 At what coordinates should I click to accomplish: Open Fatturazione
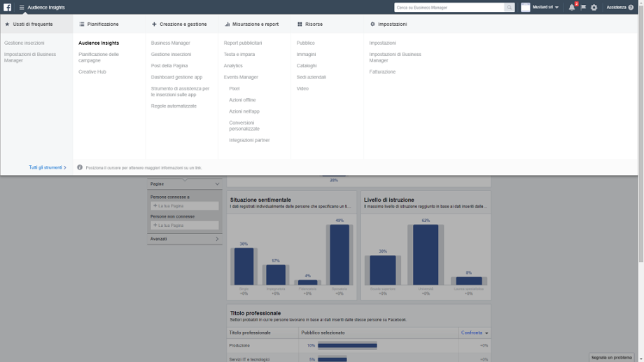pos(382,71)
